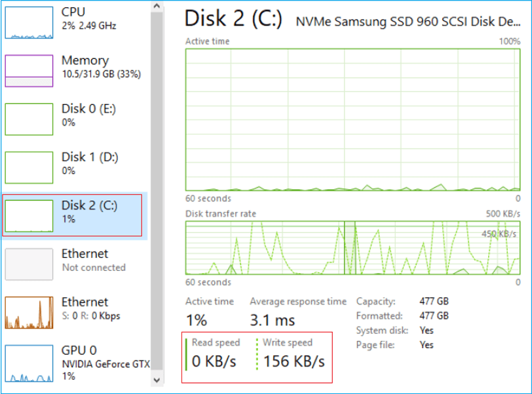This screenshot has height=394, width=532.
Task: Select the Disk 2 (C:) graph icon
Action: (29, 216)
